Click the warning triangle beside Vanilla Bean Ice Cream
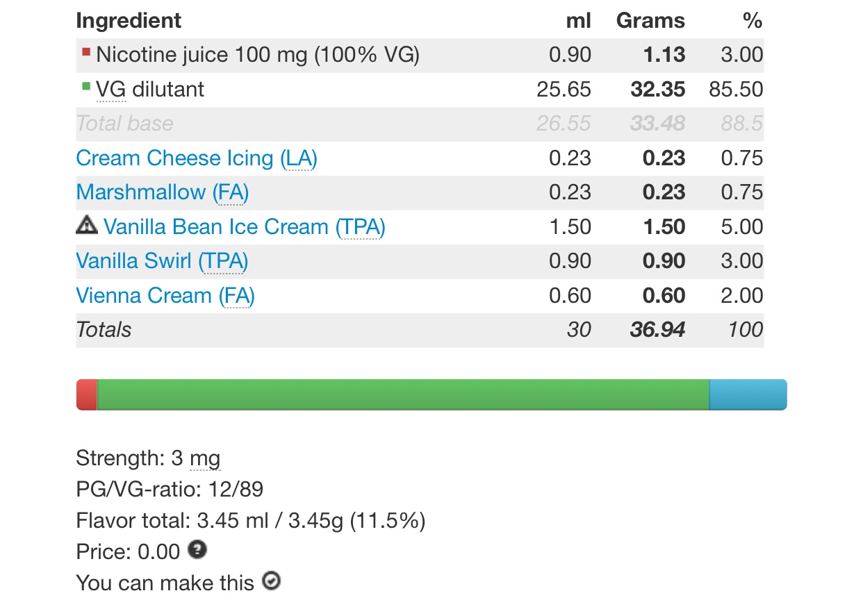Viewport: 863px width, 616px height. 86,224
